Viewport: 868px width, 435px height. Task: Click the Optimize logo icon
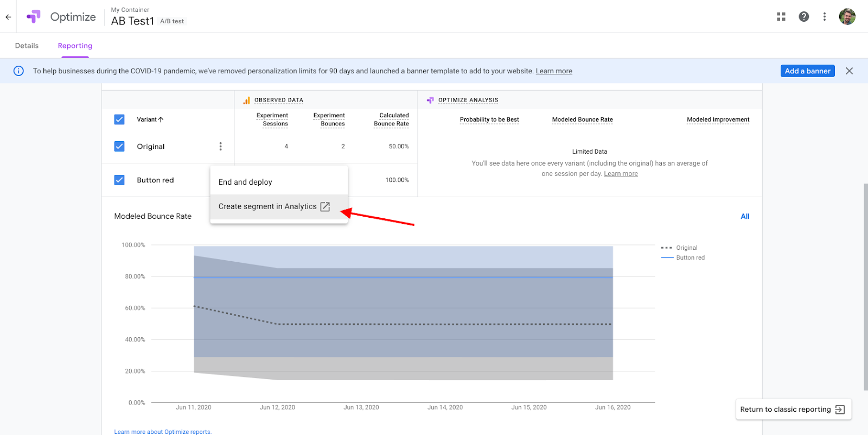[34, 17]
